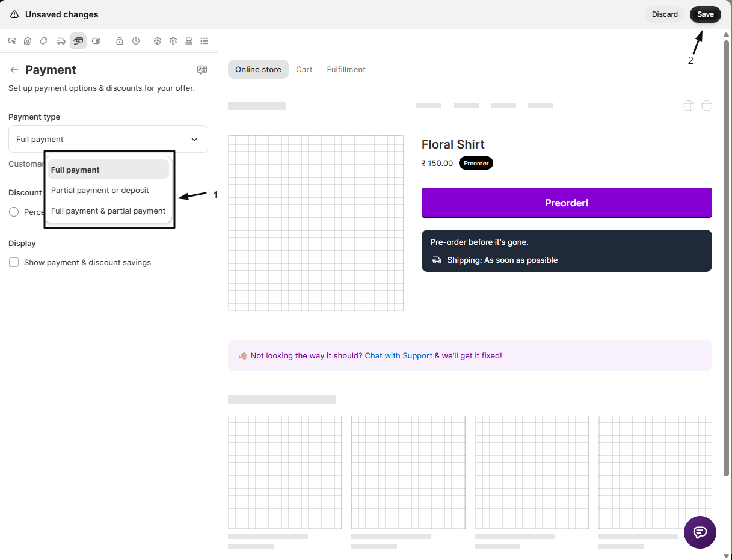Click the Floral Shirt product title
732x560 pixels.
pos(453,144)
